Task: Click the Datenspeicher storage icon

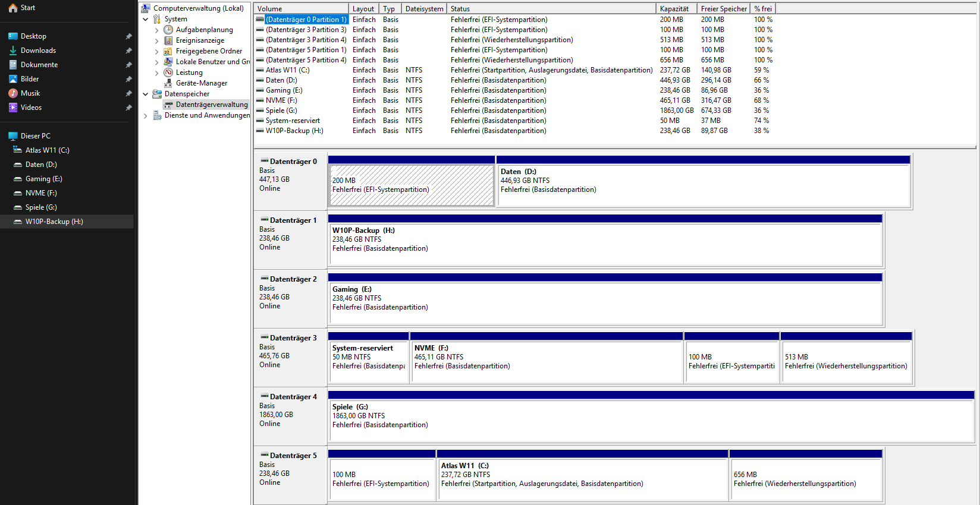Action: click(157, 94)
